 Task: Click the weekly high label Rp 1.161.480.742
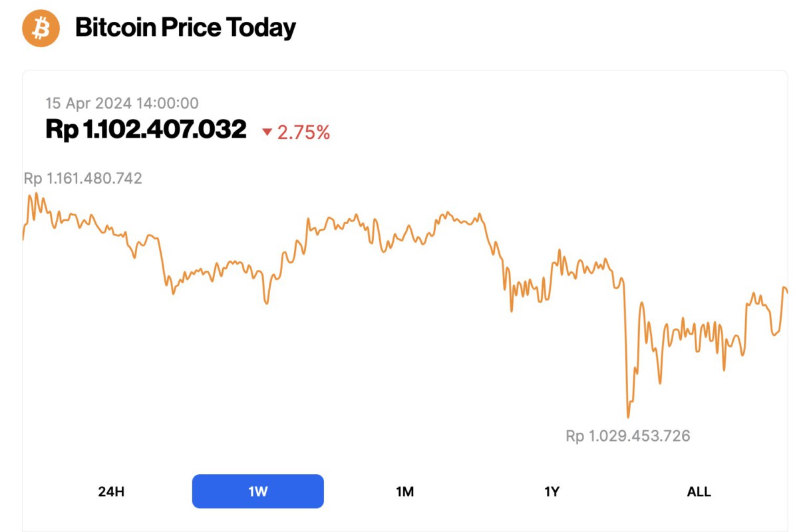(x=82, y=178)
